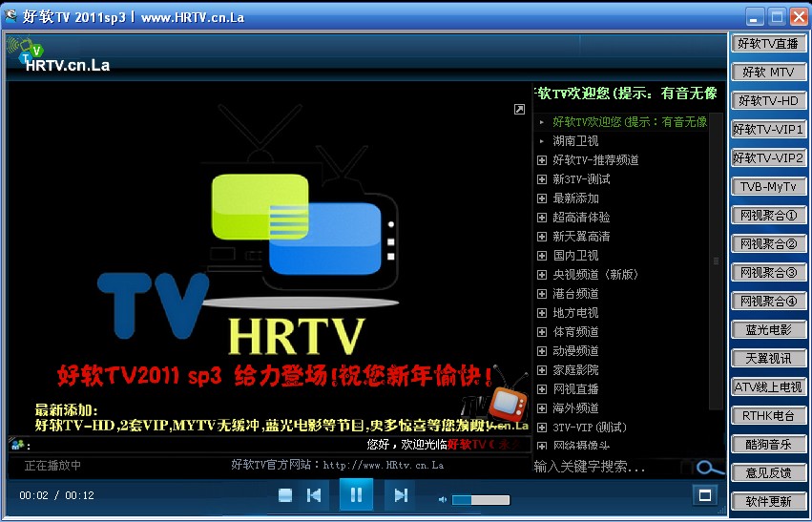Expand 网视直播 category

click(542, 389)
